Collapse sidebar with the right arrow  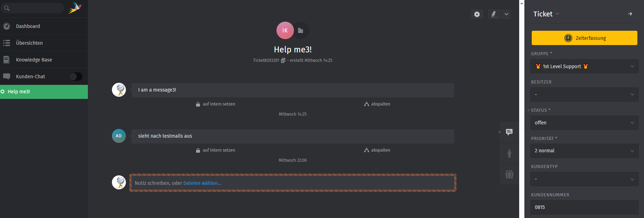[x=630, y=14]
